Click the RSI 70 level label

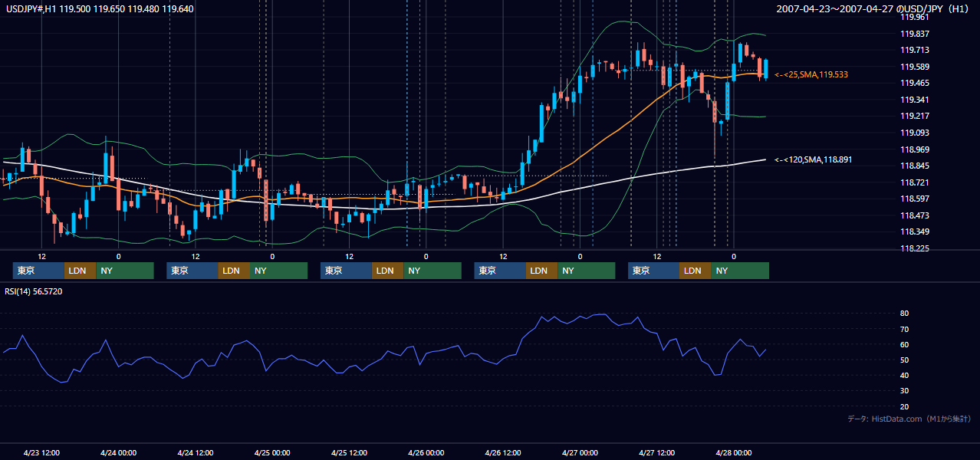click(x=905, y=329)
